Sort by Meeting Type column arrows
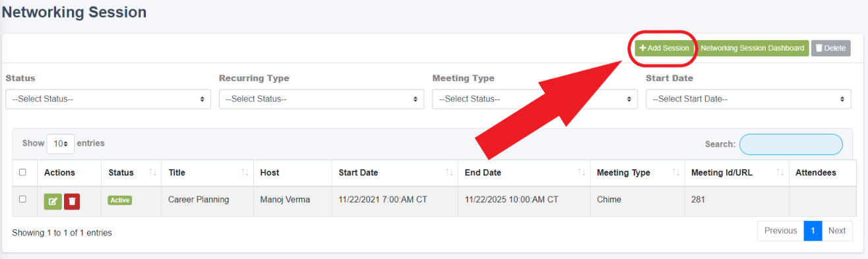The height and width of the screenshot is (259, 868). (x=676, y=173)
